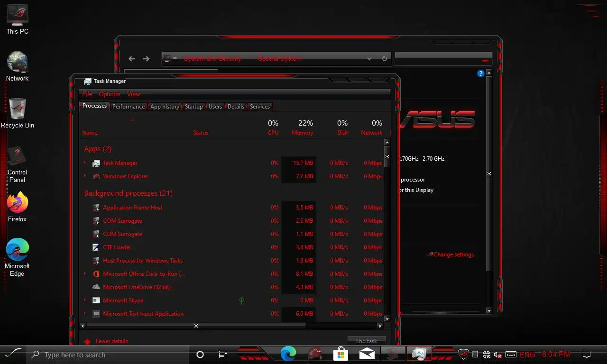Open Recycle Bin desktop icon
The height and width of the screenshot is (364, 607).
pos(17,113)
